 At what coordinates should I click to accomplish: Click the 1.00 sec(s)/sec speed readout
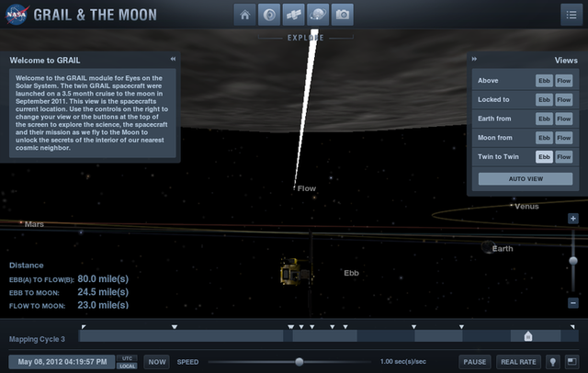(x=403, y=362)
